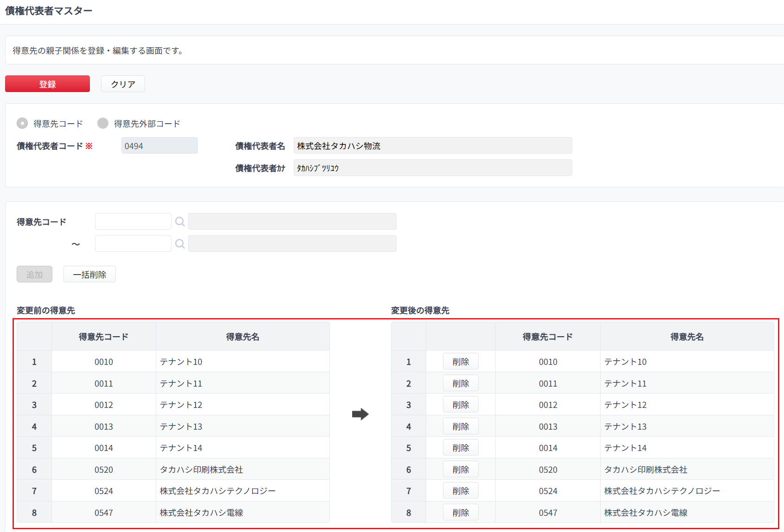This screenshot has height=532, width=784.
Task: Click 削除 in the 0014 テナント14 row
Action: (461, 448)
